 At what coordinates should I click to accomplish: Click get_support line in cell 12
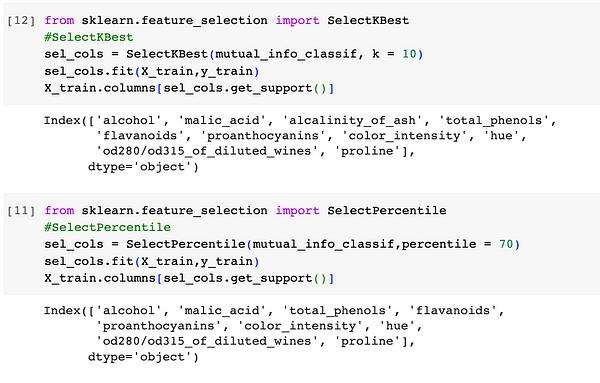(x=189, y=88)
